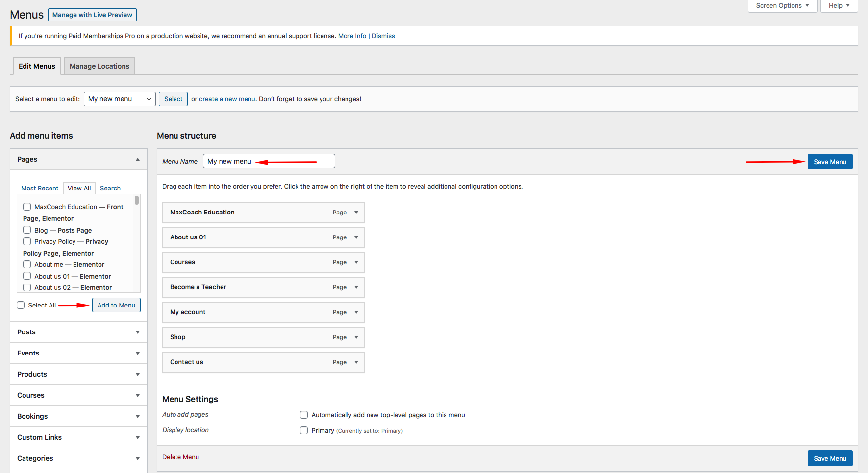Open Shop menu item options arrow
868x473 pixels.
click(356, 337)
